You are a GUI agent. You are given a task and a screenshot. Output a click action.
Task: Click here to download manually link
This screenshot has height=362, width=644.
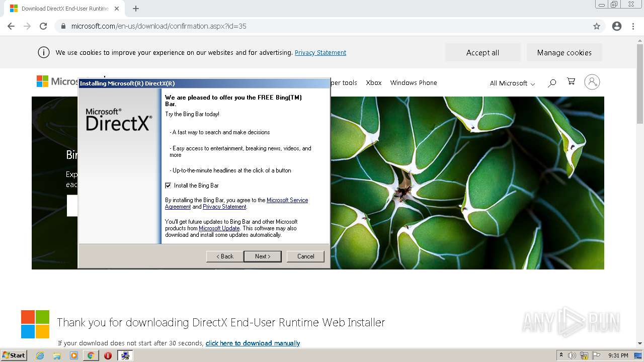pos(253,343)
